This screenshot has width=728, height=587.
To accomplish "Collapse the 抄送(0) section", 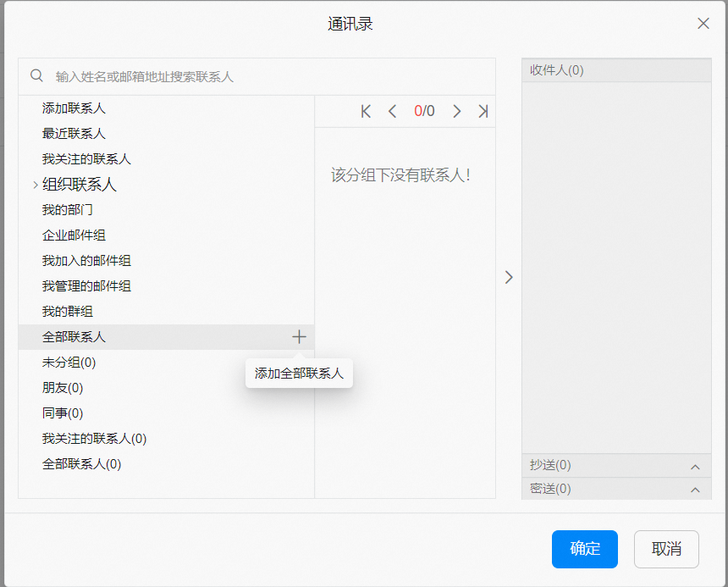I will tap(695, 465).
